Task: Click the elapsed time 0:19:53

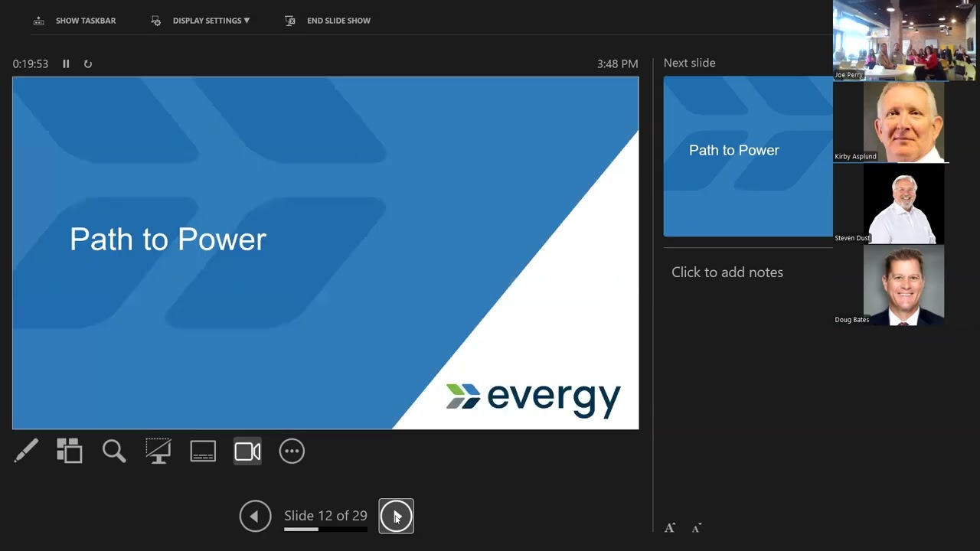Action: [x=31, y=64]
